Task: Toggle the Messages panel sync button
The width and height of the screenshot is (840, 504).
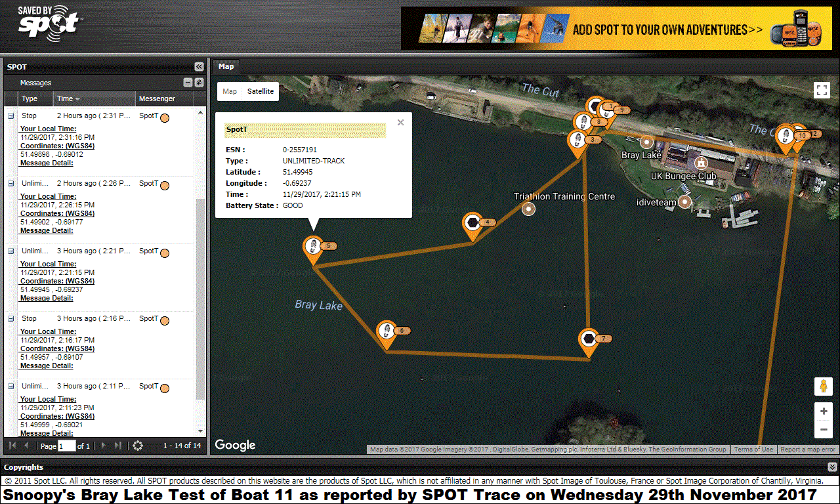Action: 199,83
